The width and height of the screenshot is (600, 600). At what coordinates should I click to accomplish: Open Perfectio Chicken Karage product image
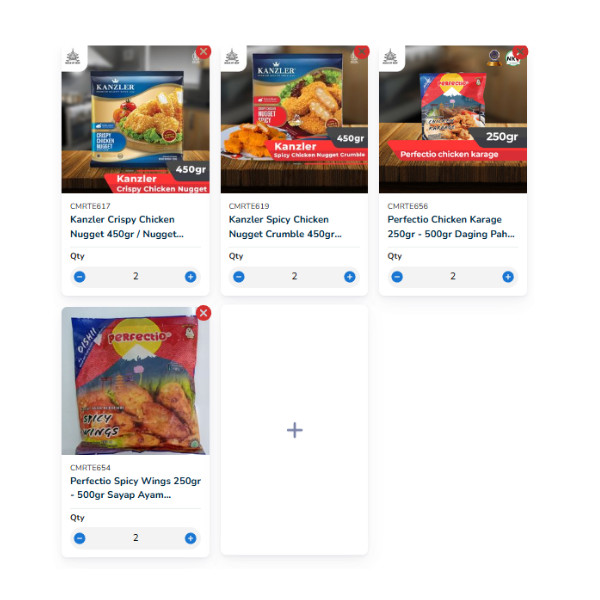453,119
